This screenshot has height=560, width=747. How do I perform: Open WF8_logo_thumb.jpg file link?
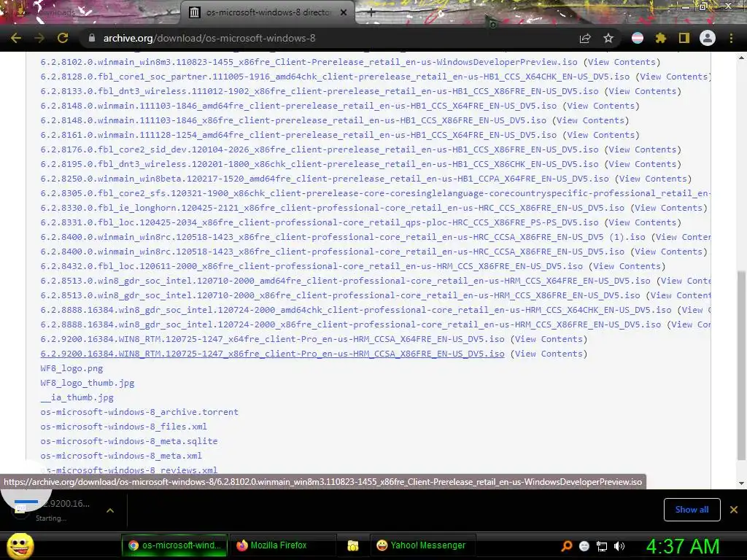(88, 383)
